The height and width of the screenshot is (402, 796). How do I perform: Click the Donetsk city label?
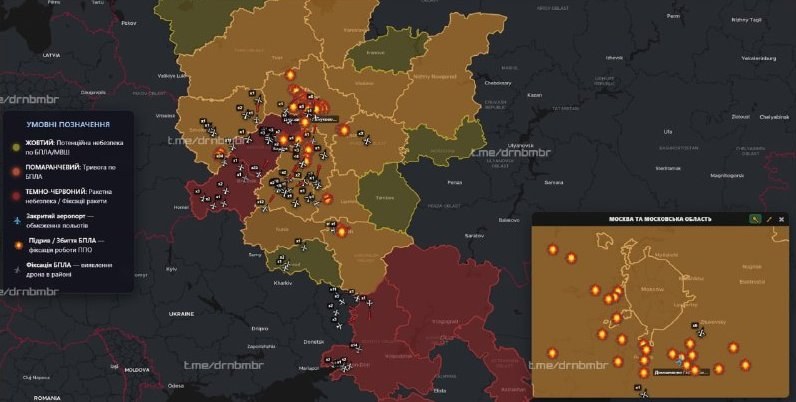314,342
